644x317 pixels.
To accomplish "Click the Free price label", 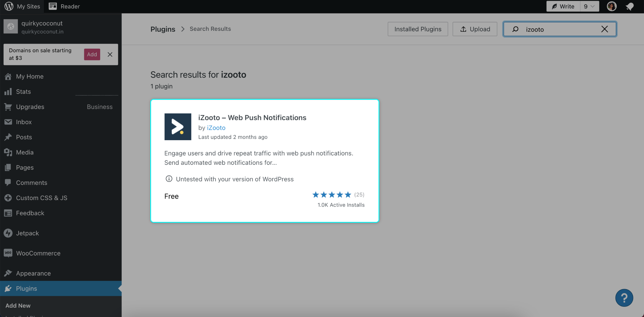I will [x=172, y=196].
